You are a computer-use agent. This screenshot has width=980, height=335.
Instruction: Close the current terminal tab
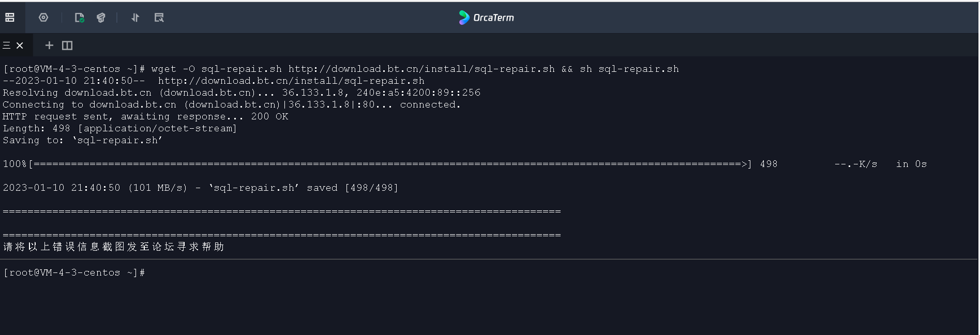(20, 45)
